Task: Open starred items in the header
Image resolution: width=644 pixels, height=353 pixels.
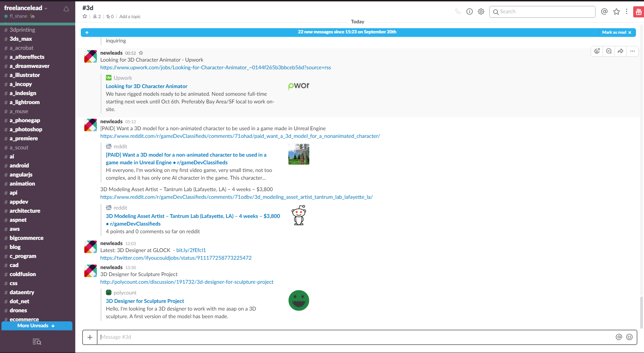Action: 616,11
